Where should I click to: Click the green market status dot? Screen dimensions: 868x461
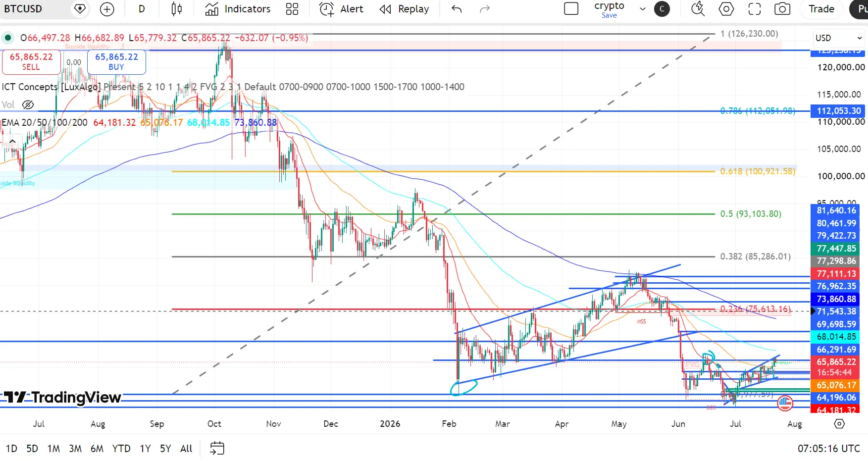pos(8,38)
